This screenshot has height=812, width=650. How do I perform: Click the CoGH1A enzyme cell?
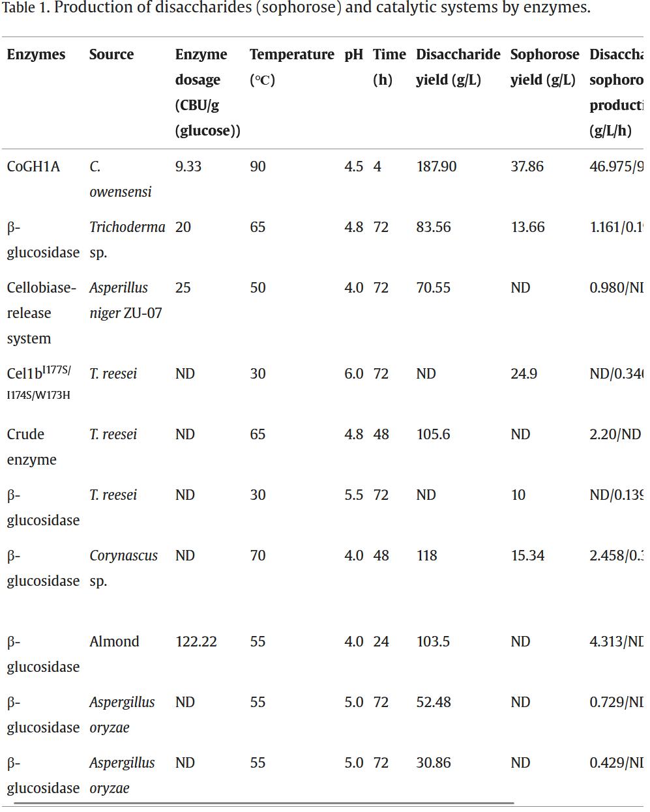[33, 167]
